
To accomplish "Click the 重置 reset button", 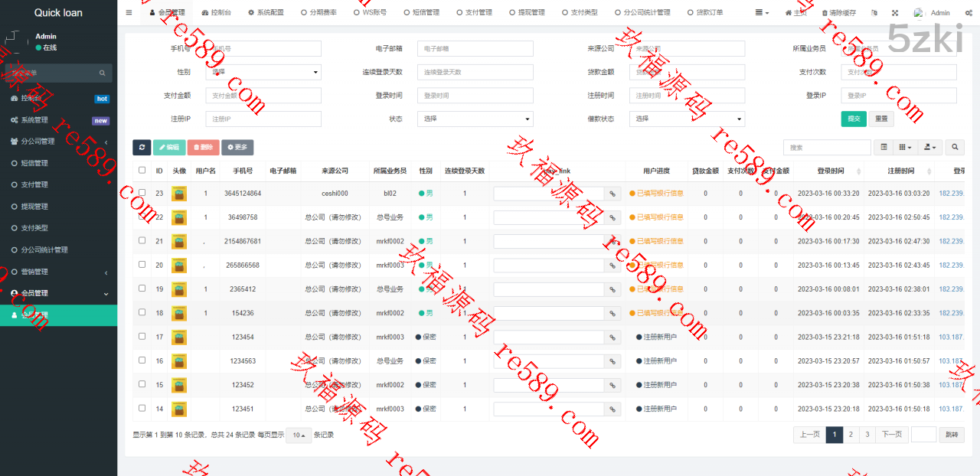I will 881,119.
